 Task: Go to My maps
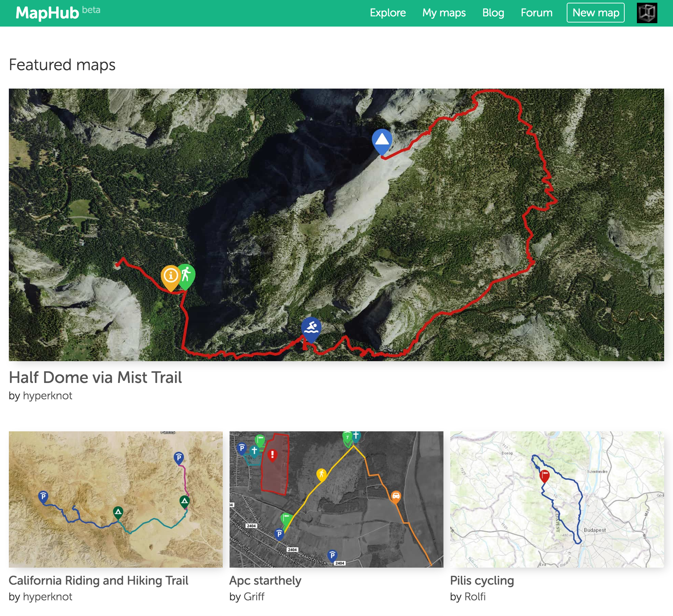pos(444,13)
